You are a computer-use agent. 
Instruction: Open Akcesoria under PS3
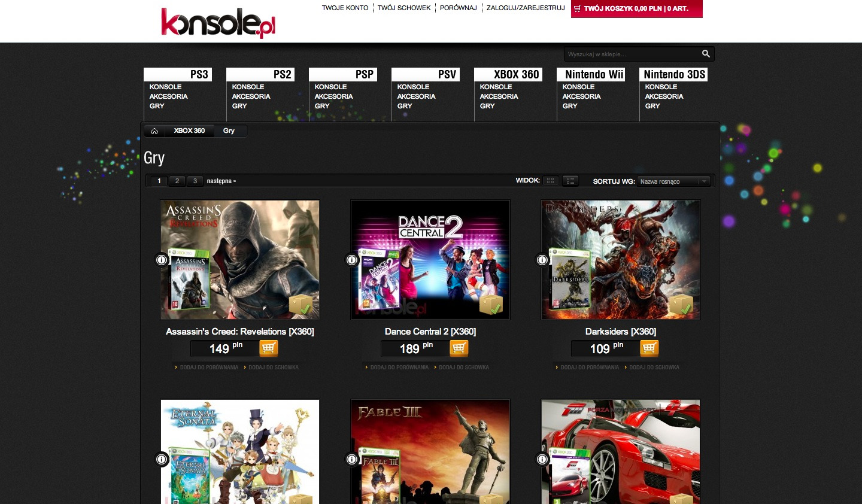click(x=168, y=96)
